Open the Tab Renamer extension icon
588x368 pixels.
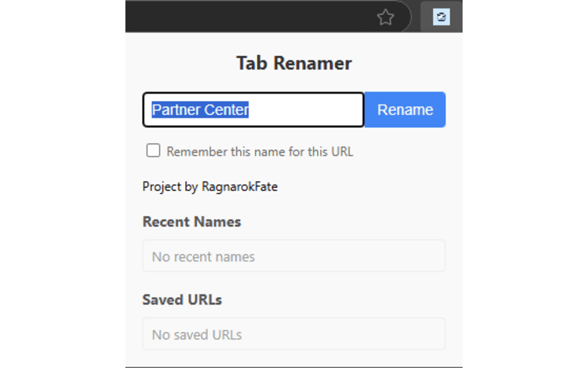[x=441, y=17]
